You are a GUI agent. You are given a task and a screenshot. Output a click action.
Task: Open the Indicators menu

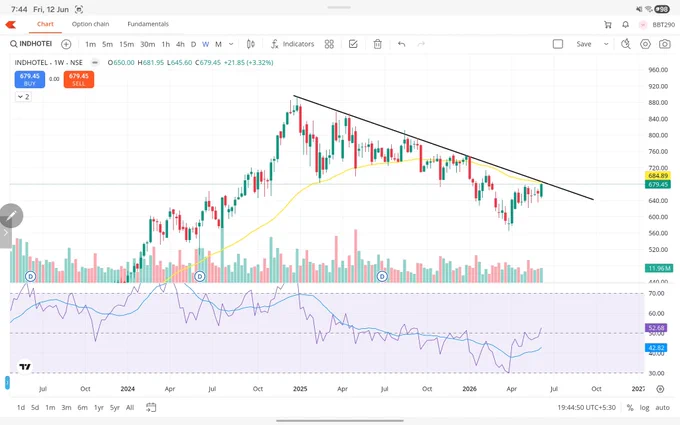(x=292, y=44)
